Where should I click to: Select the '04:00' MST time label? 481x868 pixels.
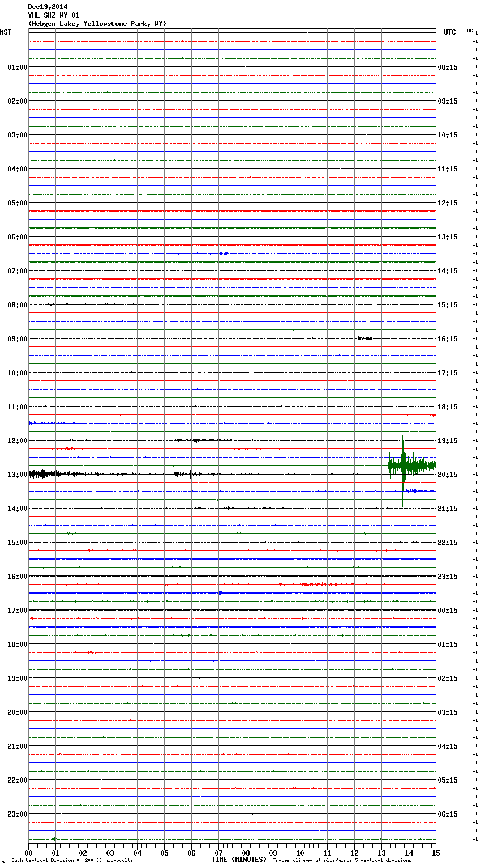click(17, 169)
